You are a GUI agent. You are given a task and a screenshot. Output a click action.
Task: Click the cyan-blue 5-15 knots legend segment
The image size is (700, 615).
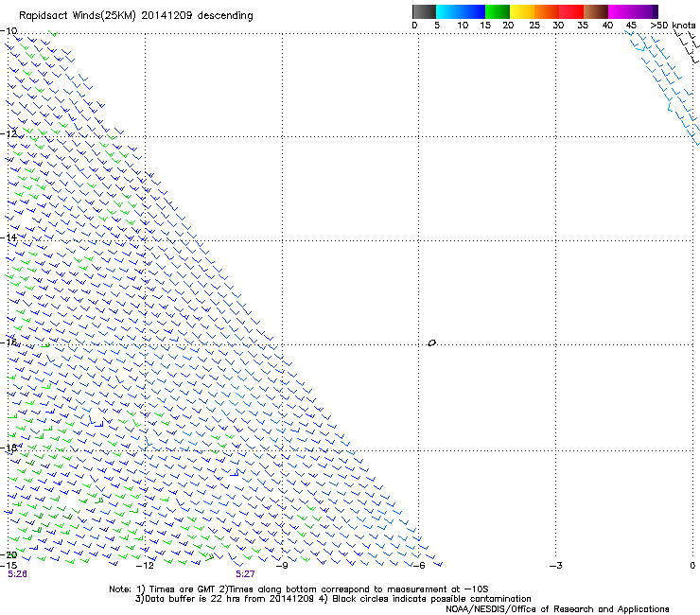click(x=461, y=11)
